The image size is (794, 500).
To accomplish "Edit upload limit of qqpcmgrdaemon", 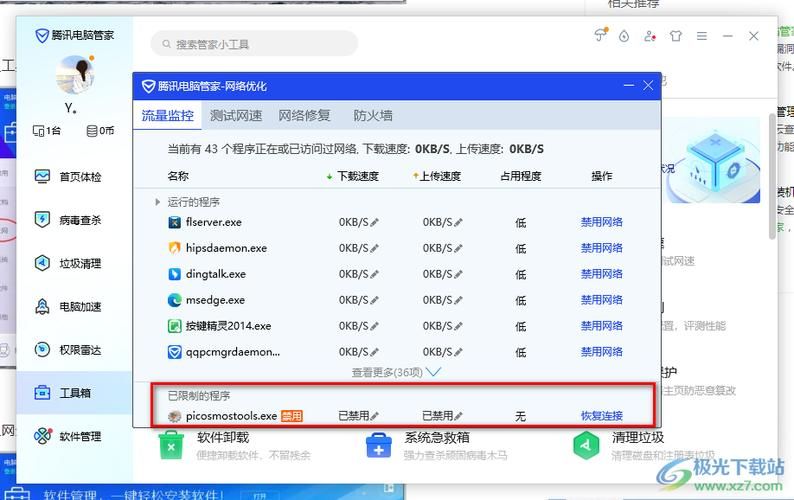I will 458,352.
